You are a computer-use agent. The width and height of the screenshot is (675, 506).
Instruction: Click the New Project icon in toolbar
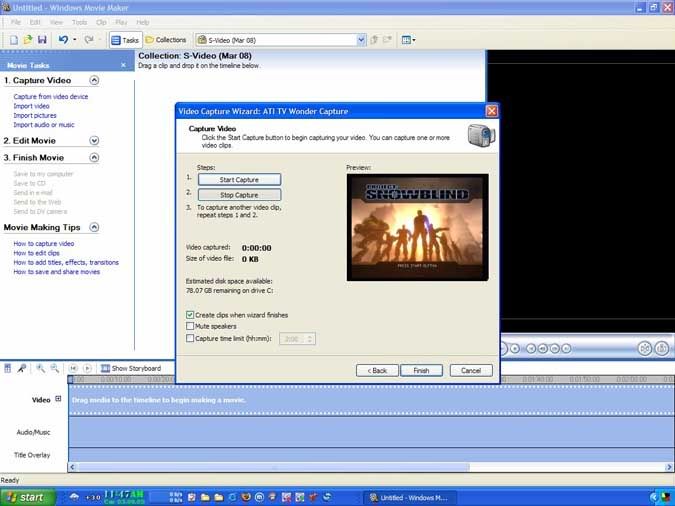[x=13, y=40]
